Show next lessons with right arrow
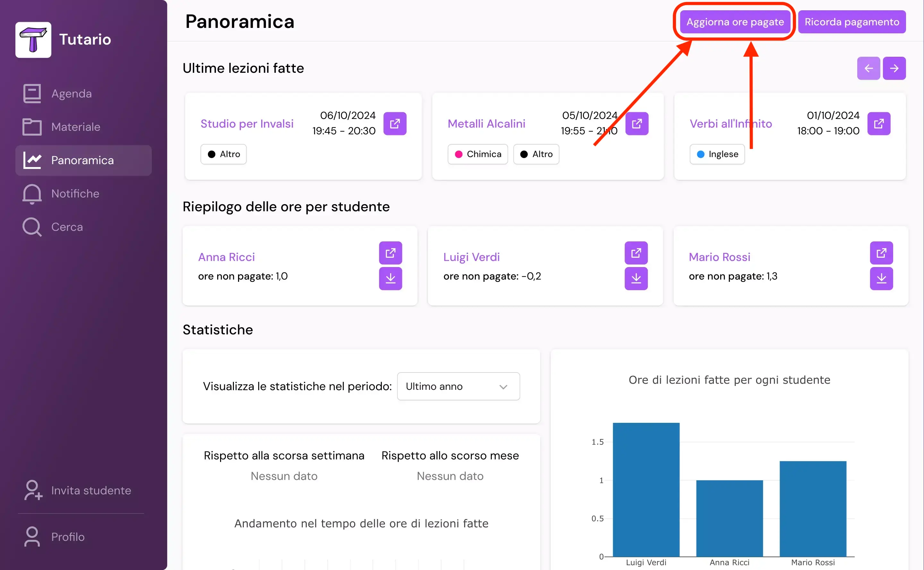The image size is (924, 570). click(894, 68)
